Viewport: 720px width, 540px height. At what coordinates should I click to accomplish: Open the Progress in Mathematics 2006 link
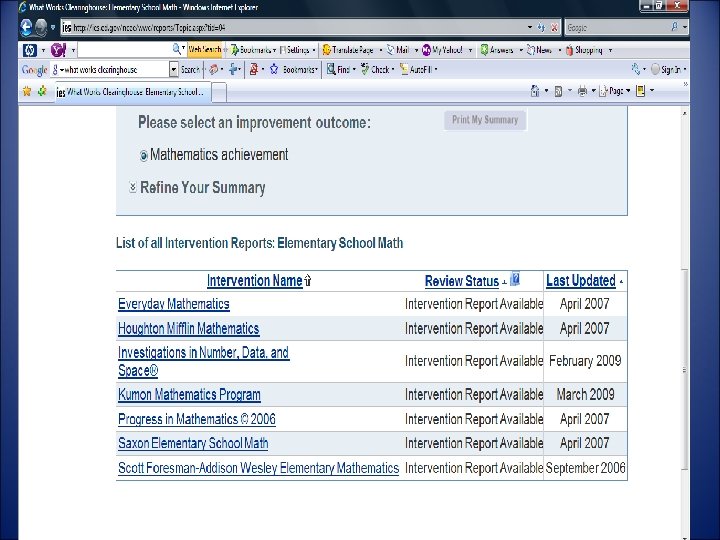[x=197, y=419]
